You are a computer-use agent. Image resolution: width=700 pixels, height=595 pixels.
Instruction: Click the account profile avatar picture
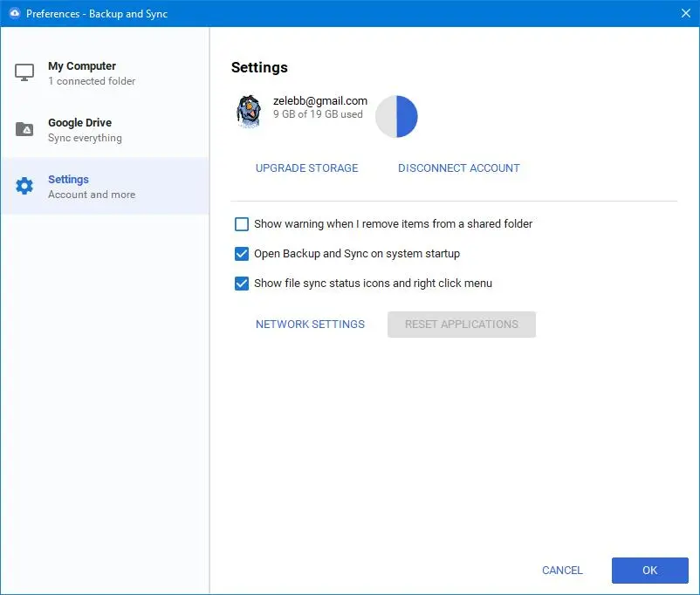click(x=248, y=112)
